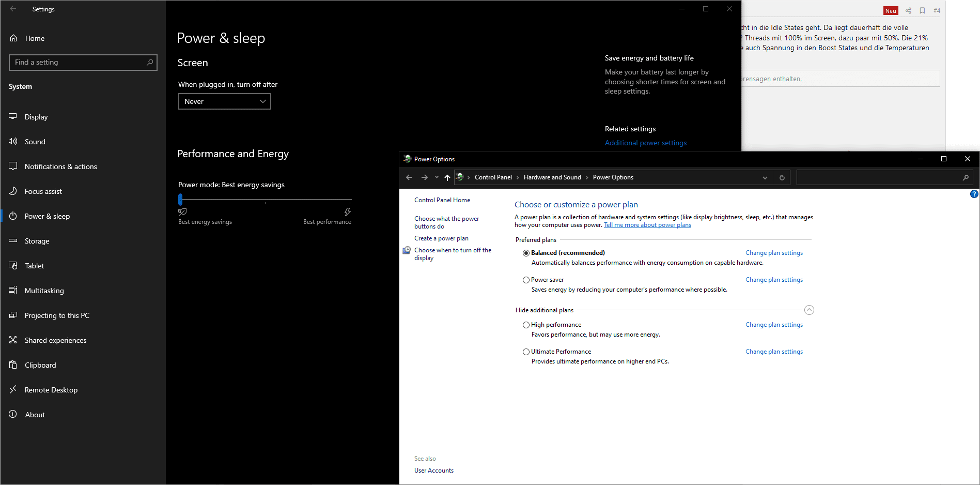Click the Power Options search field
The height and width of the screenshot is (485, 980).
click(x=884, y=177)
